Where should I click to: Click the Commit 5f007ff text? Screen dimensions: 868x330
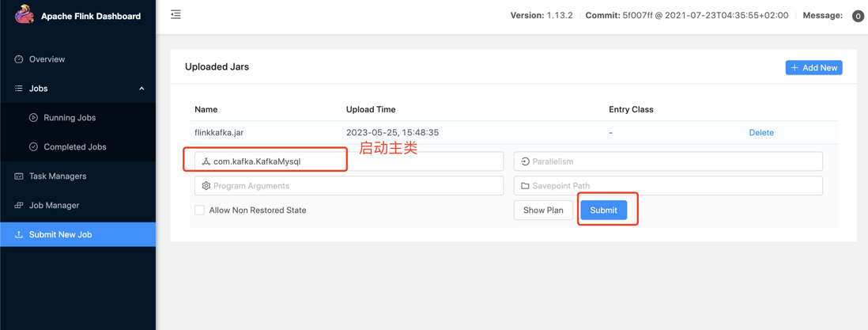686,16
